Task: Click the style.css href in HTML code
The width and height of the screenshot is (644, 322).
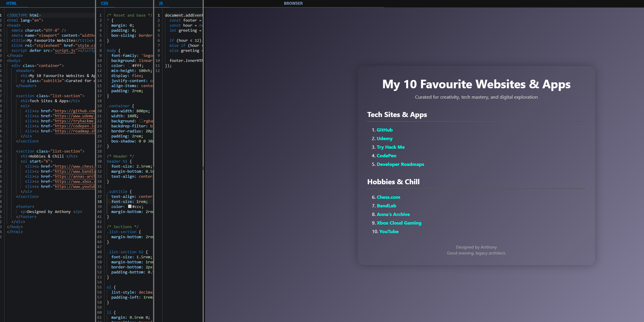Action: click(86, 45)
